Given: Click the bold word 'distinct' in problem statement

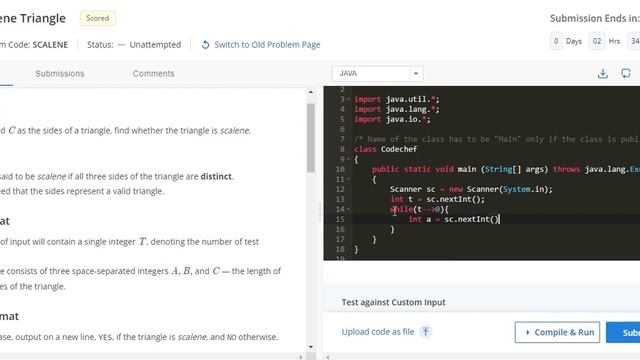Looking at the screenshot, I should tap(216, 176).
